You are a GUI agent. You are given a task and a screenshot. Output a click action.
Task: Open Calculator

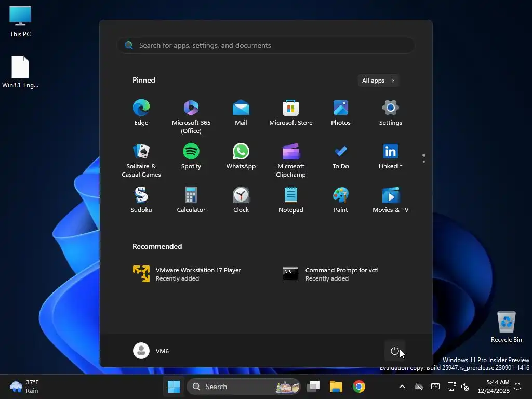coord(191,200)
